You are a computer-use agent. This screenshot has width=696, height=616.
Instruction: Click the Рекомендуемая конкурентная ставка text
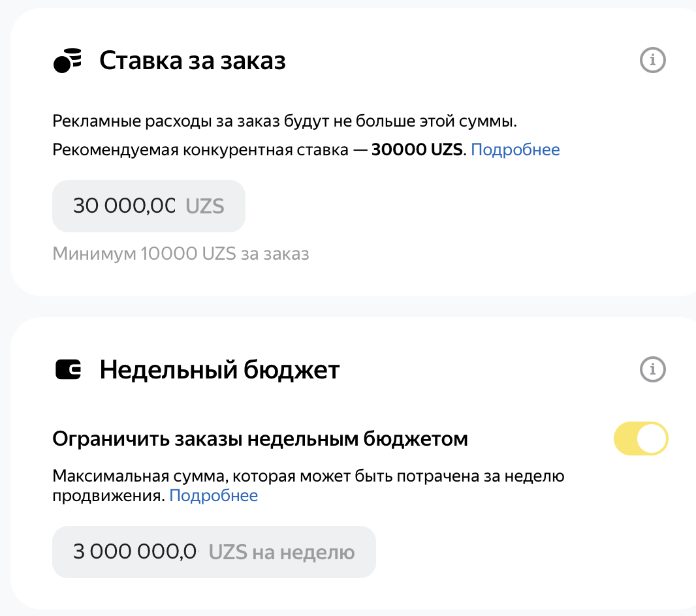coord(200,149)
